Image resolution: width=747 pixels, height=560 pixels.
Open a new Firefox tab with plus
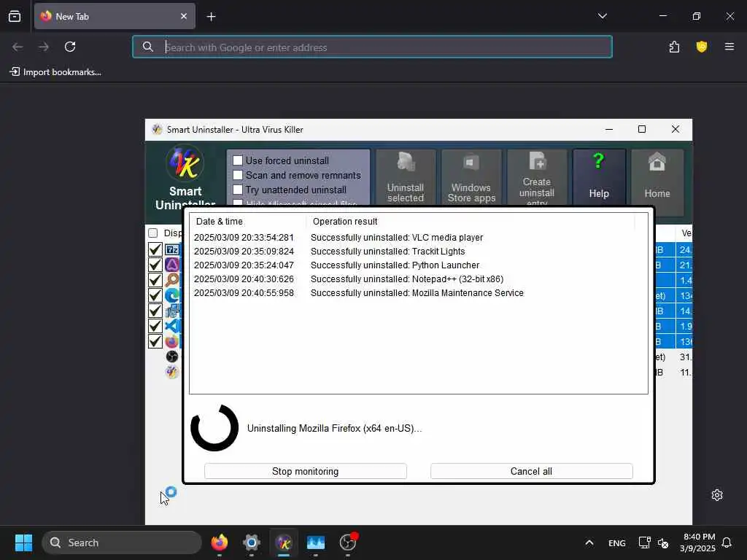click(x=211, y=17)
